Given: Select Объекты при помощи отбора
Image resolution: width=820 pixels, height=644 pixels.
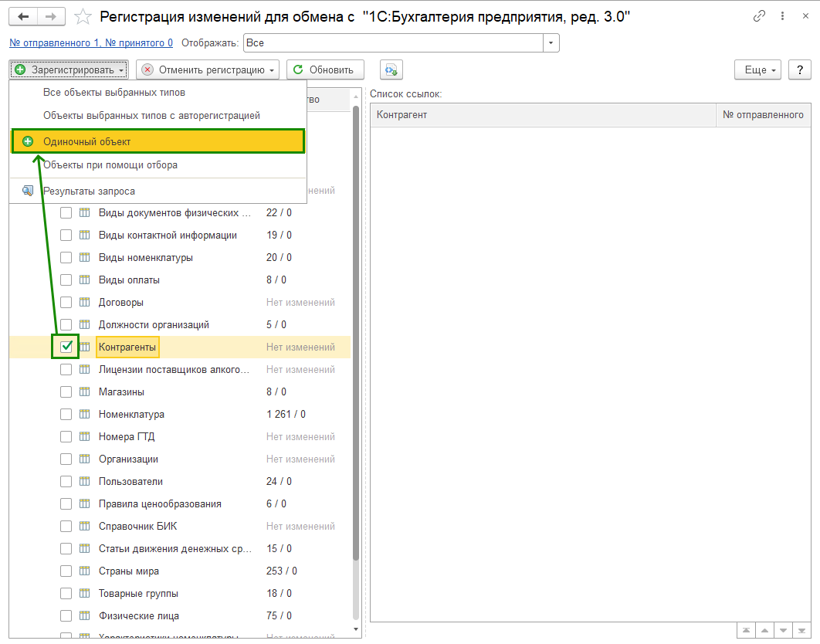Looking at the screenshot, I should pyautogui.click(x=158, y=164).
